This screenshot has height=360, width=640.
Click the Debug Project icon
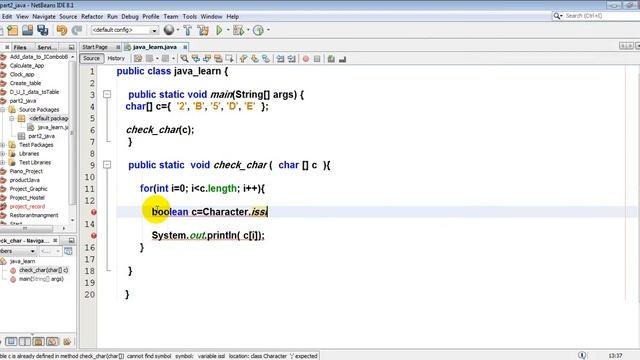[x=238, y=30]
